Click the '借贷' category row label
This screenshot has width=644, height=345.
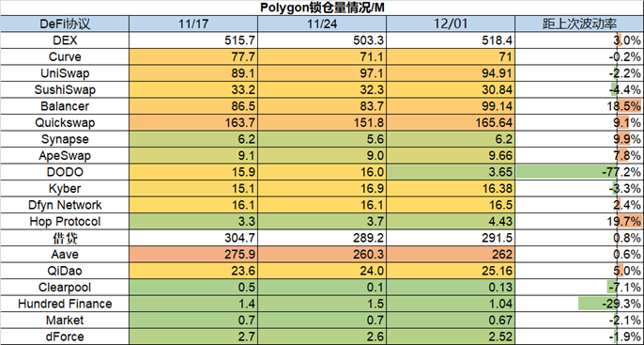pos(65,238)
